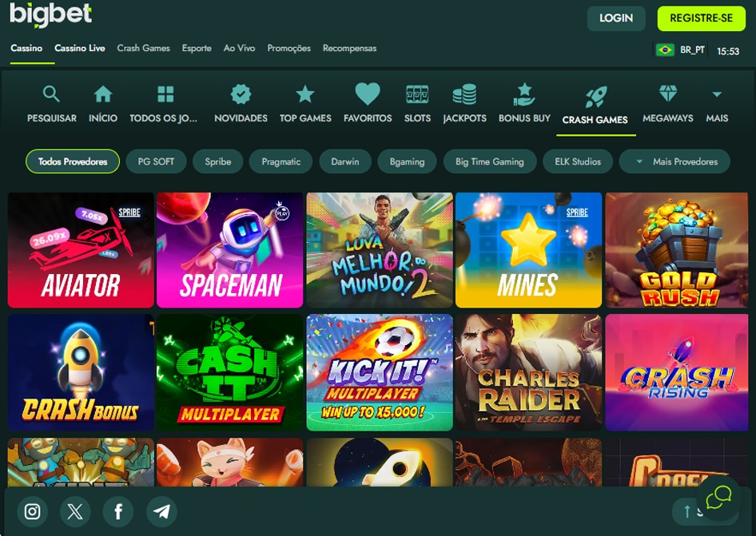
Task: Open the BR_PT language selector
Action: [x=680, y=48]
